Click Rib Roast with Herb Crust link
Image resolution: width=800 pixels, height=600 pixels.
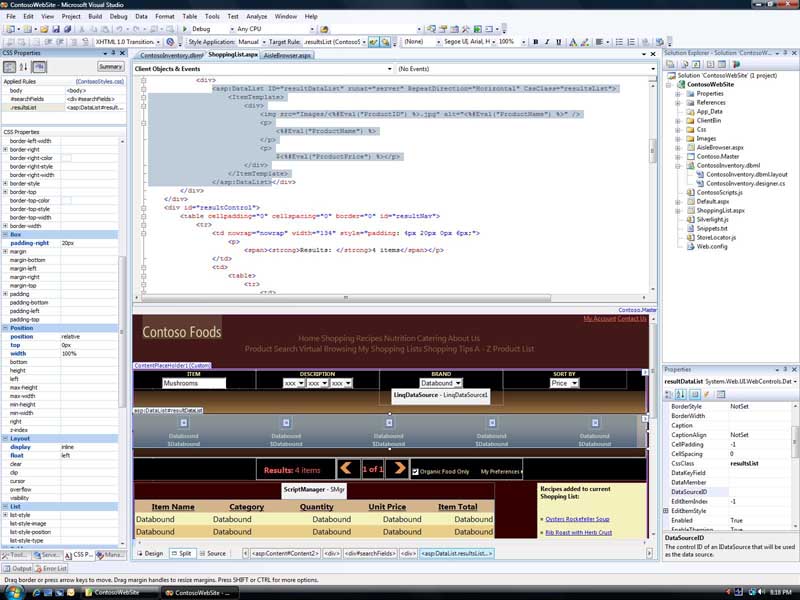click(579, 532)
